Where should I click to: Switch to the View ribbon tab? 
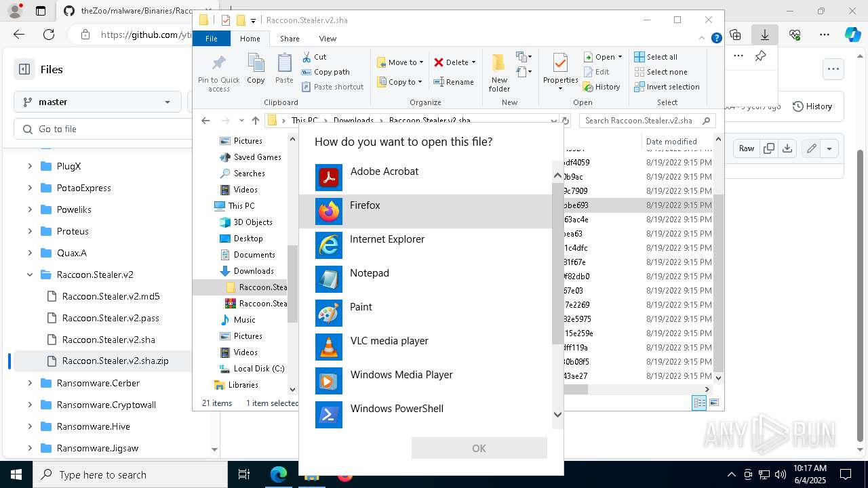pyautogui.click(x=328, y=39)
